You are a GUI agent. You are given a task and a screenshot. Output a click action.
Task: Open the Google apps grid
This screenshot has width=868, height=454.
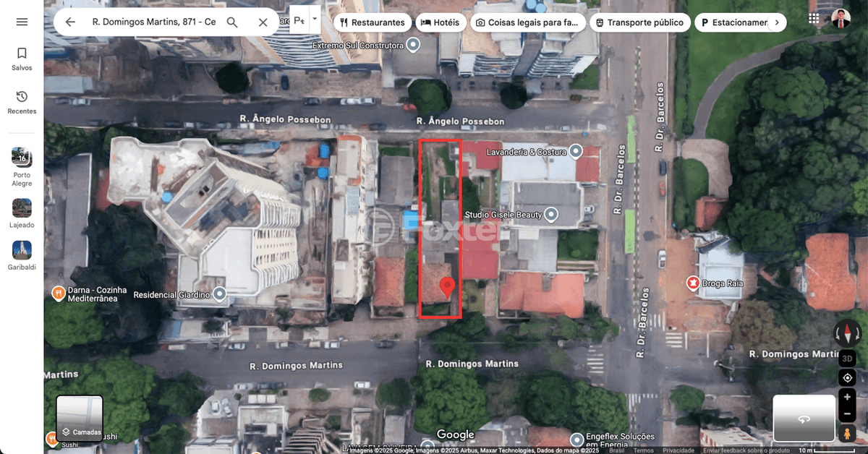point(814,19)
